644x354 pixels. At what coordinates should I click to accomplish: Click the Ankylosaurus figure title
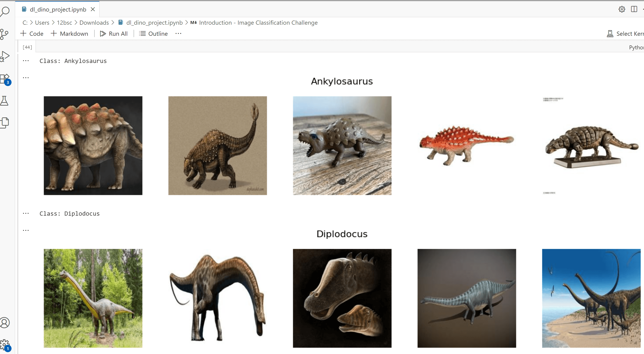point(342,81)
